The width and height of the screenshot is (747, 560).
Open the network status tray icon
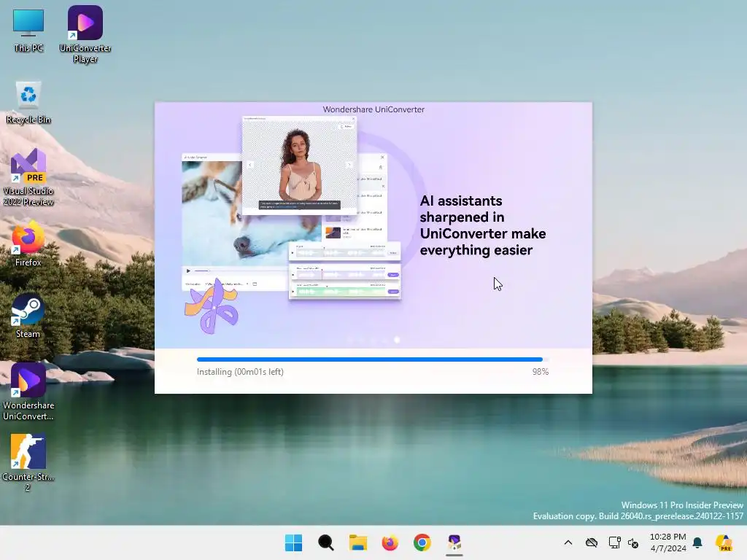click(614, 542)
